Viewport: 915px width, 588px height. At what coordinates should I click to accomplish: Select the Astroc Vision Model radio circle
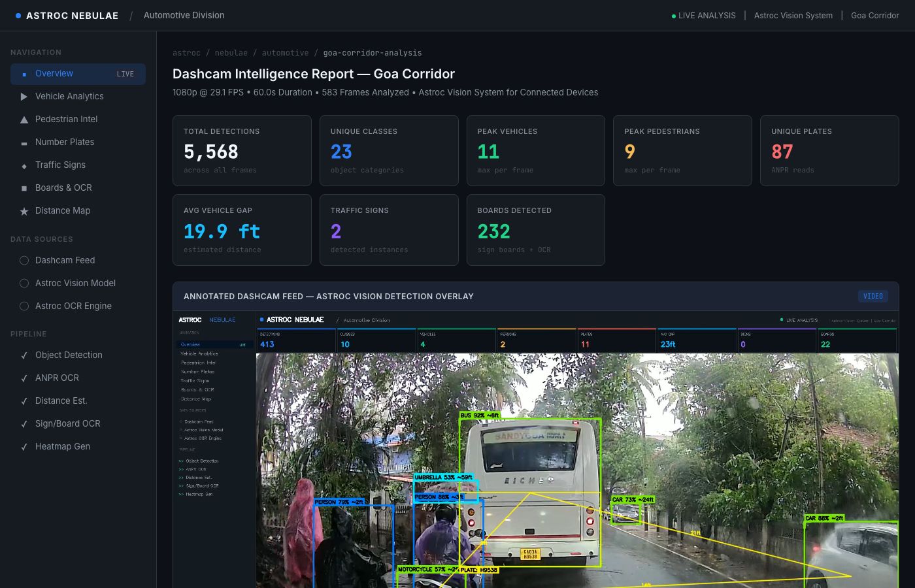click(x=24, y=284)
